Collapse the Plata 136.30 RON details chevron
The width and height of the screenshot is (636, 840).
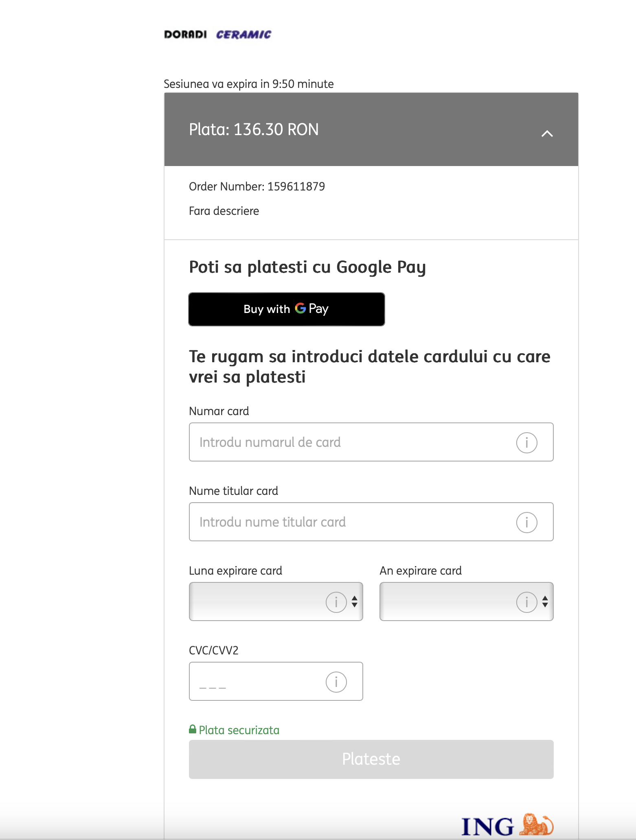click(x=547, y=133)
